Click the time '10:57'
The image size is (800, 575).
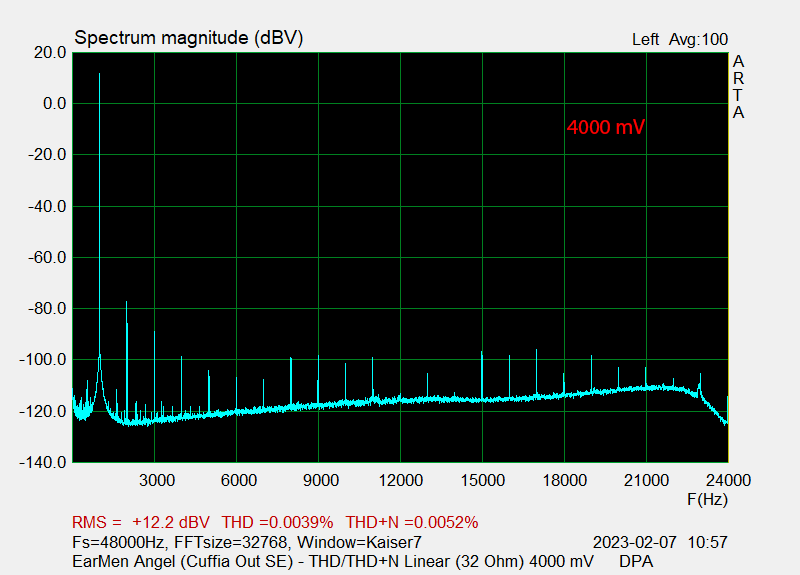pyautogui.click(x=708, y=542)
